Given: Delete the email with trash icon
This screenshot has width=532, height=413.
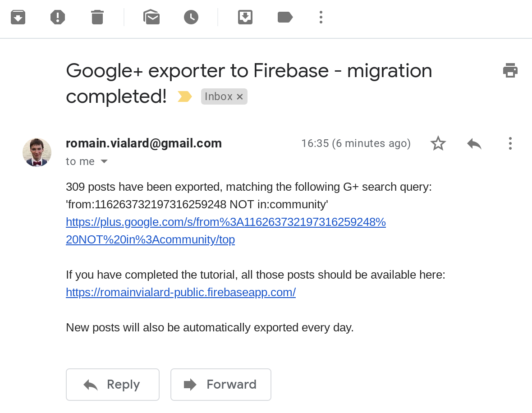Looking at the screenshot, I should coord(97,18).
